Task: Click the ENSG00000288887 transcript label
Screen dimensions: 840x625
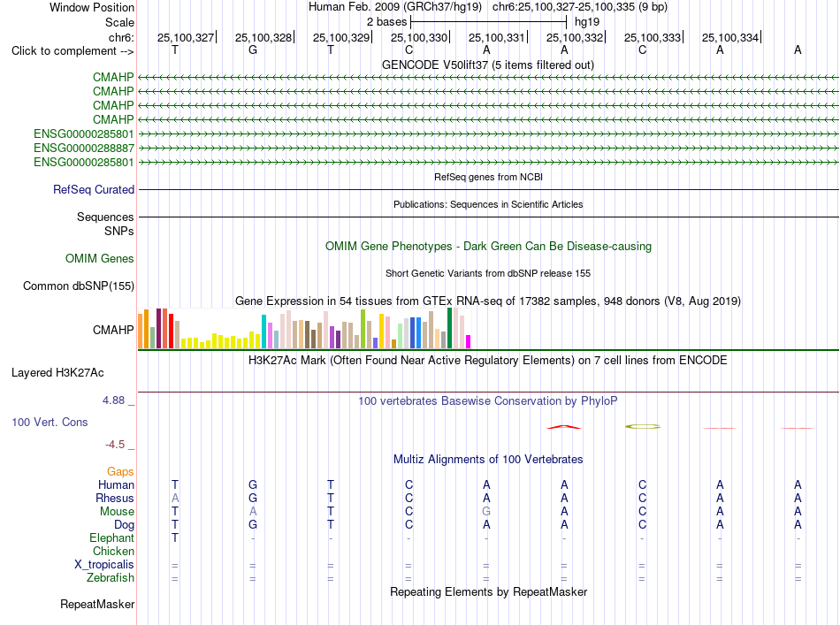Action: click(84, 148)
